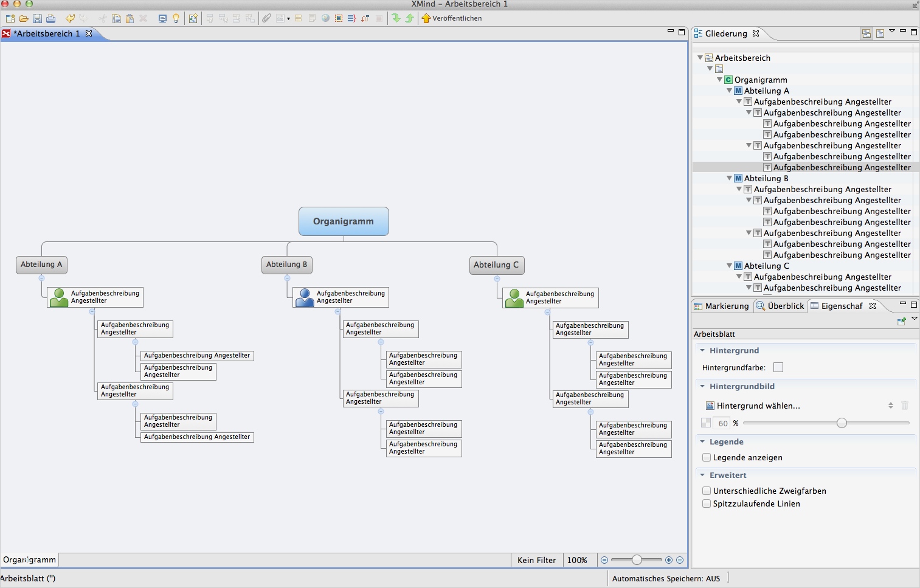The height and width of the screenshot is (588, 920).
Task: Click the undo arrow icon
Action: (70, 18)
